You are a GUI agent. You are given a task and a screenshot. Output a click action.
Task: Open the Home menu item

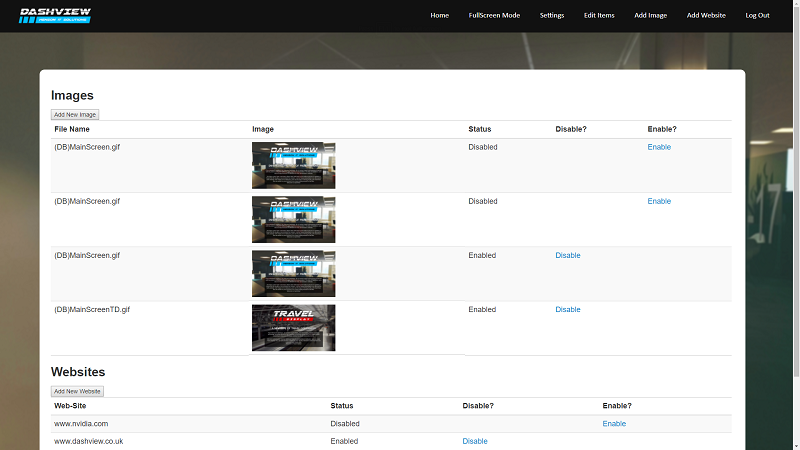(x=440, y=15)
